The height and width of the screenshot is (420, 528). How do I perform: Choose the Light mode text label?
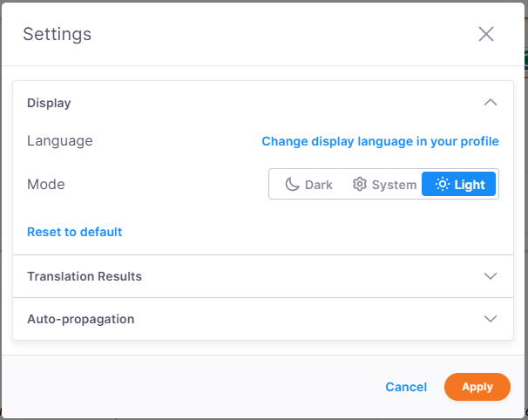tap(470, 185)
